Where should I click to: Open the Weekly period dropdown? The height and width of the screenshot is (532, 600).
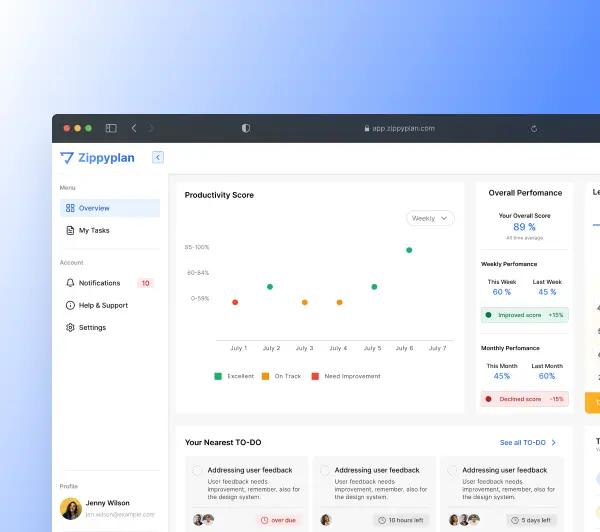431,218
